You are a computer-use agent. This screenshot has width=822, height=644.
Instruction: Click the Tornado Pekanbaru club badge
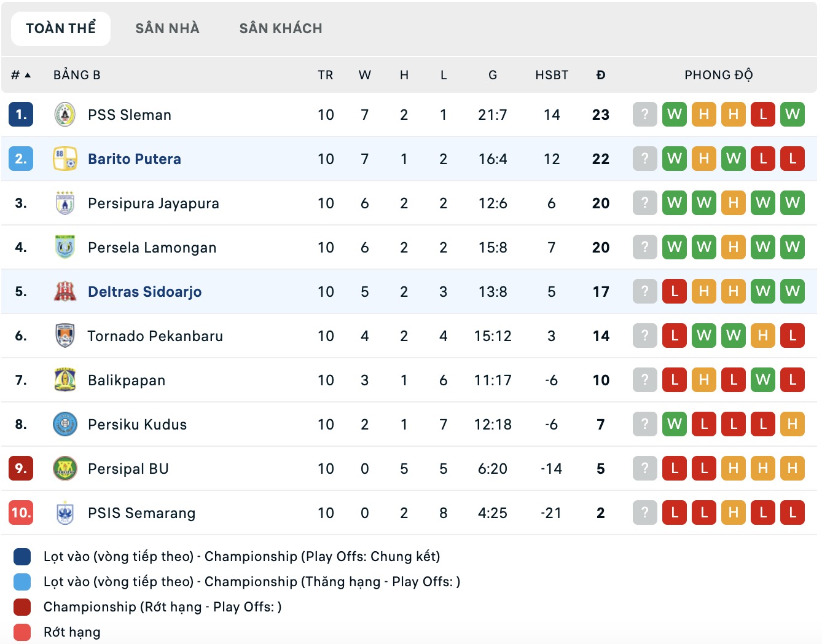[66, 336]
